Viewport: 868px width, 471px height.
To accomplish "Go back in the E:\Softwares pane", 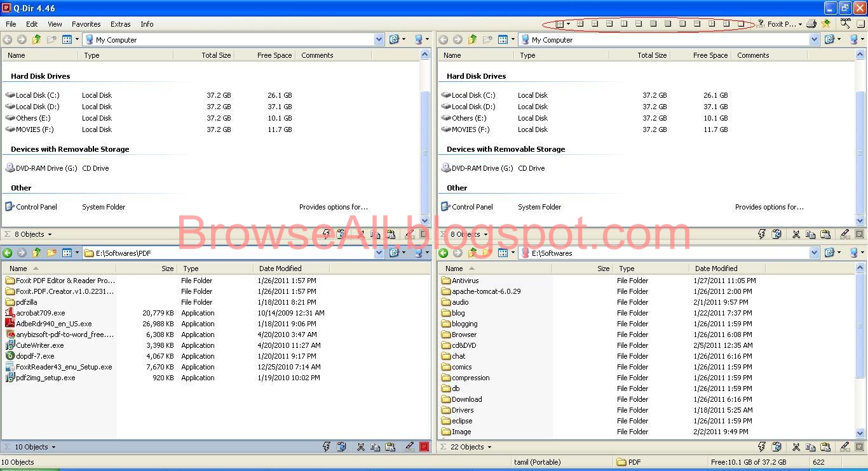I will click(x=444, y=253).
